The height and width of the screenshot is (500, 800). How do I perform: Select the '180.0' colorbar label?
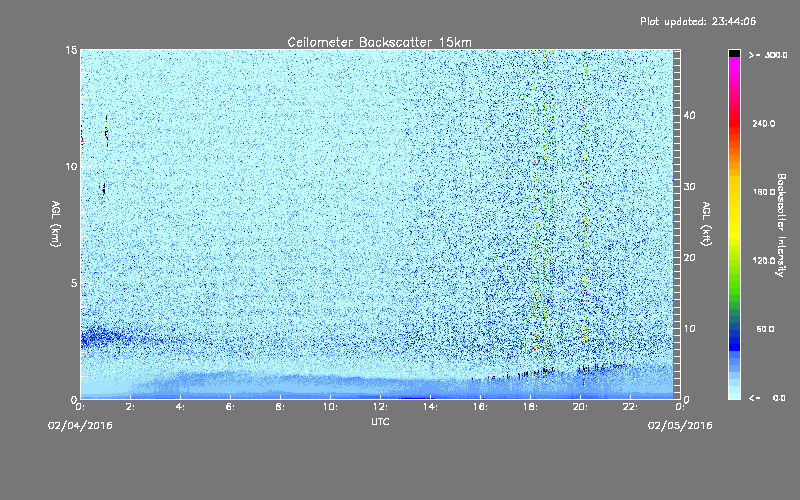tap(764, 192)
